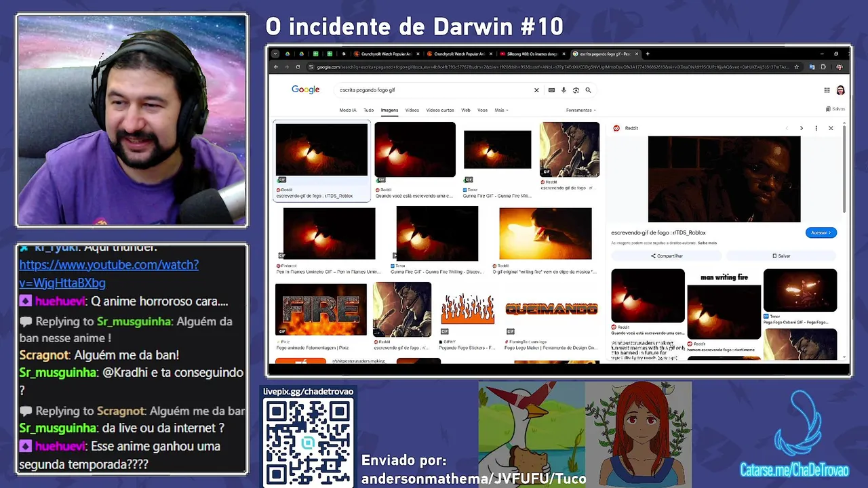The height and width of the screenshot is (488, 868).
Task: Click livepix.gg/chadetrovao label
Action: (x=309, y=392)
